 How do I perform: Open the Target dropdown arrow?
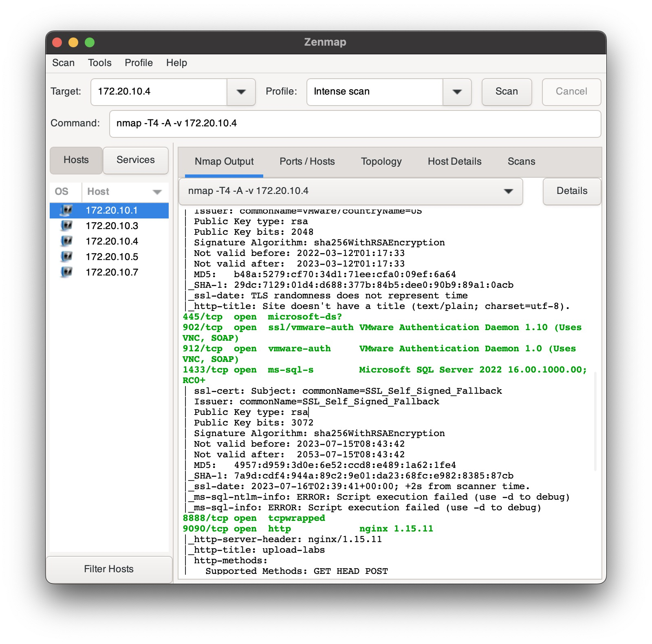[241, 92]
